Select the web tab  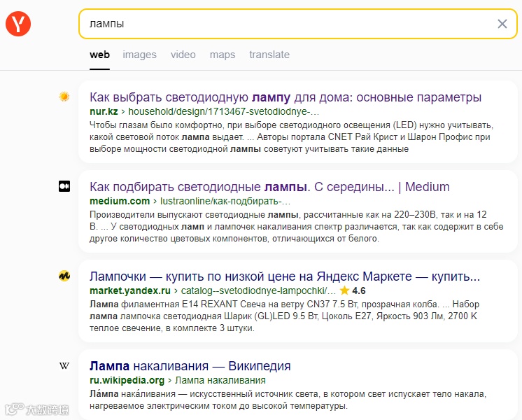tap(99, 55)
